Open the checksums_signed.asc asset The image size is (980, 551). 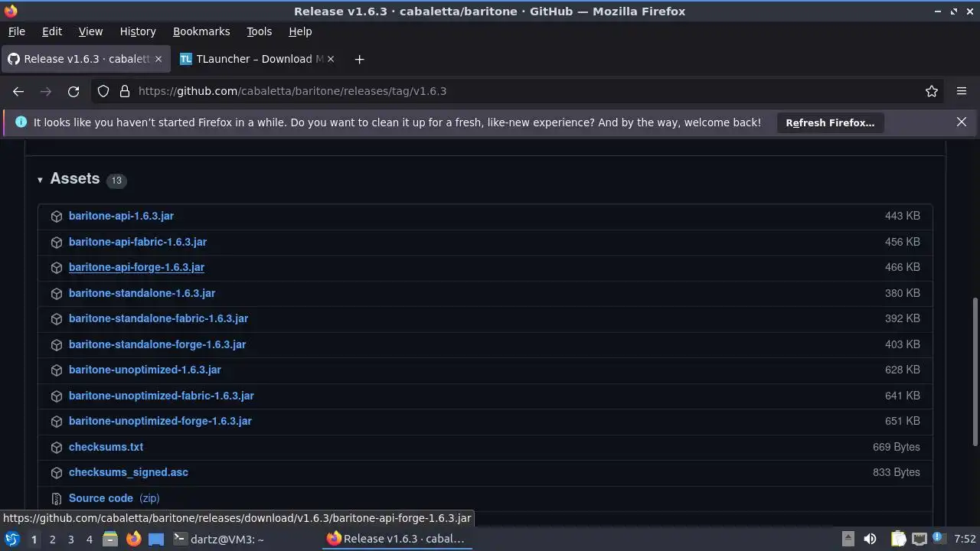click(x=128, y=472)
